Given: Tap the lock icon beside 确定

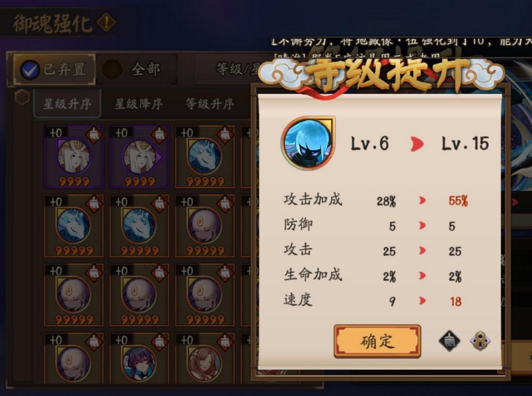Looking at the screenshot, I should (x=480, y=341).
